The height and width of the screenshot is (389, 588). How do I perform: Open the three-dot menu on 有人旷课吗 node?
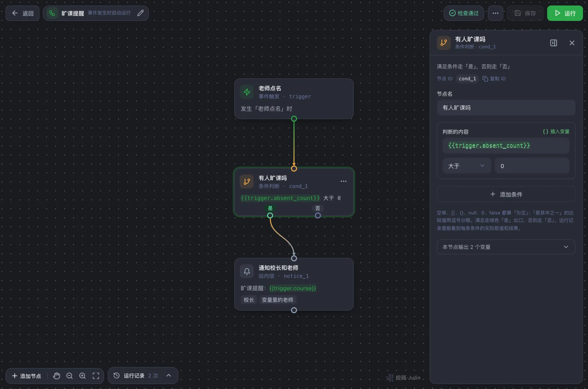click(343, 181)
